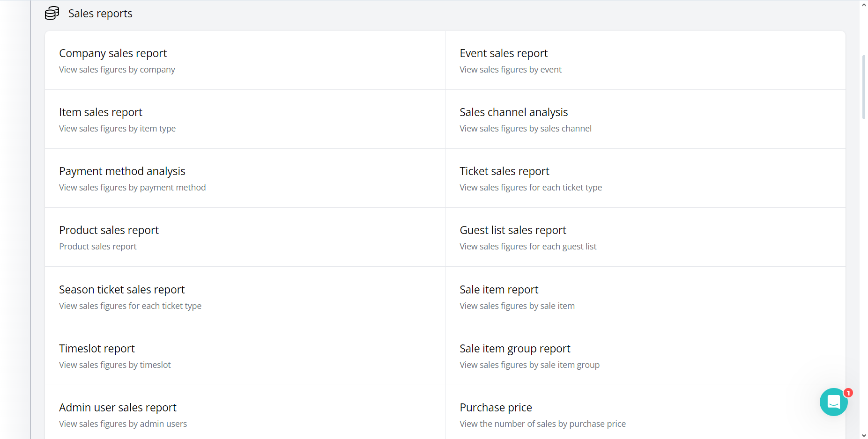This screenshot has height=439, width=868.
Task: View the Purchase price report
Action: point(496,408)
